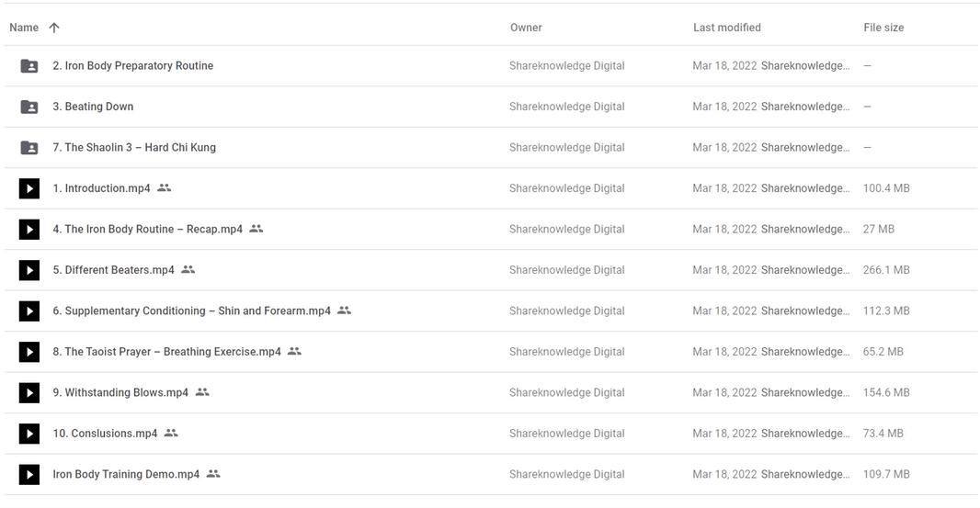Click the shared folder icon beside Beating Down
This screenshot has height=508, width=980.
[x=29, y=107]
